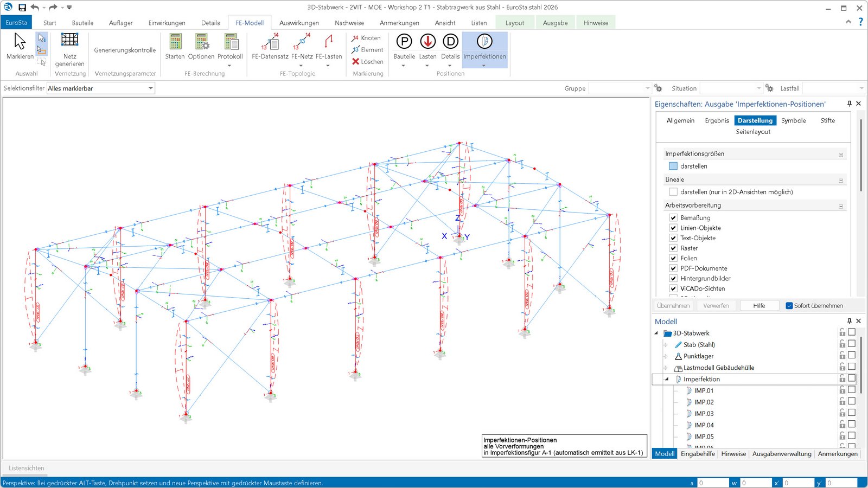
Task: Uncheck the Bemaßung checkbox
Action: (673, 218)
